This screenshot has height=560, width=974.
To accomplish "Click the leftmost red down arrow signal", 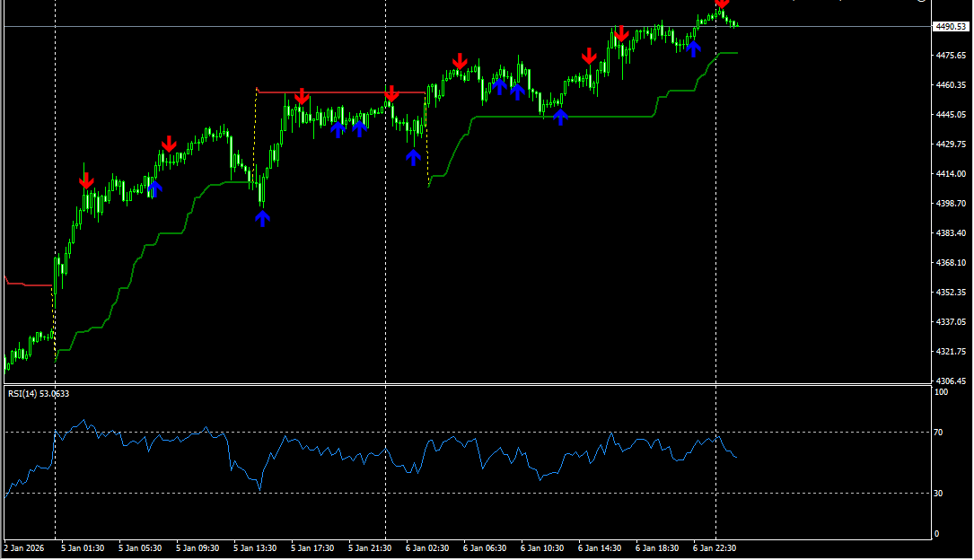I will click(86, 180).
